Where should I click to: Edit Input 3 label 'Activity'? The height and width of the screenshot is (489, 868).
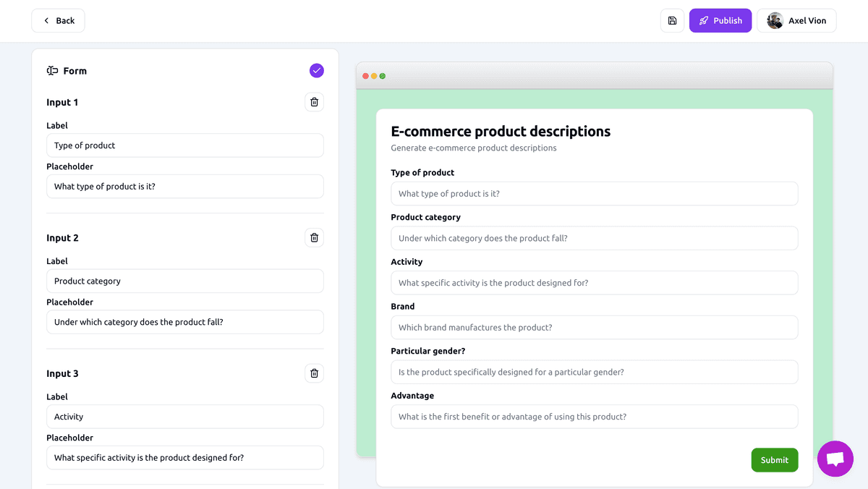(184, 417)
